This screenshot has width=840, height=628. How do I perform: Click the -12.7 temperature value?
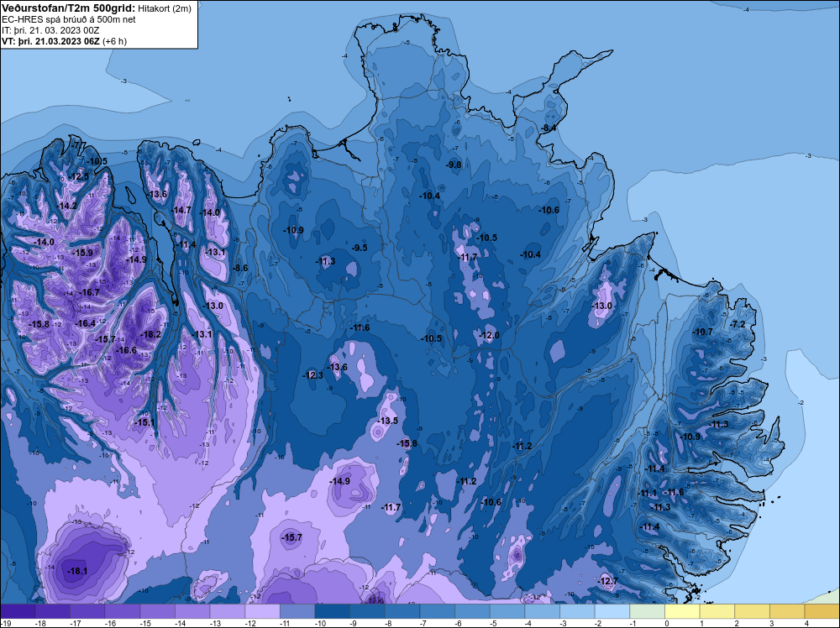(607, 581)
